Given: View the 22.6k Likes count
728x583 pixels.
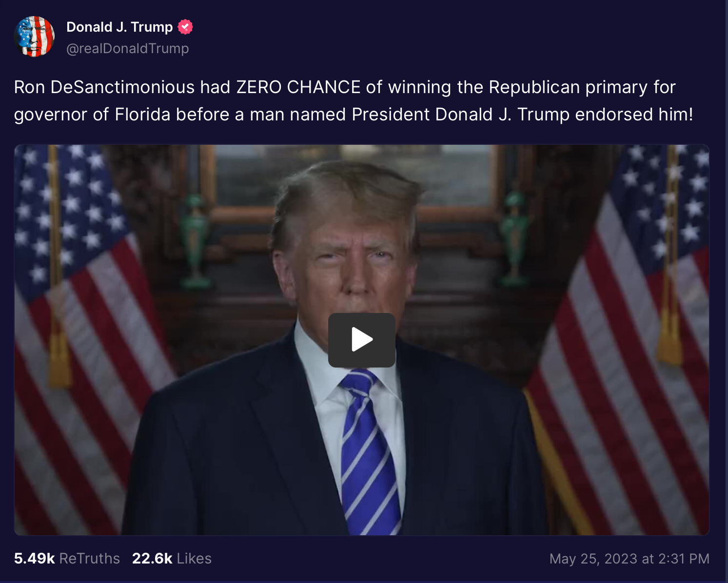Looking at the screenshot, I should tap(172, 558).
